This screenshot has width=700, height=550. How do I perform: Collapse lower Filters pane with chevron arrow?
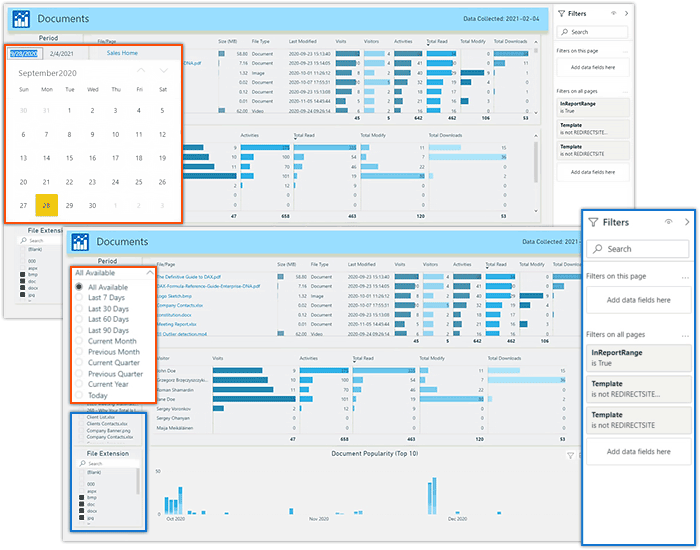686,222
